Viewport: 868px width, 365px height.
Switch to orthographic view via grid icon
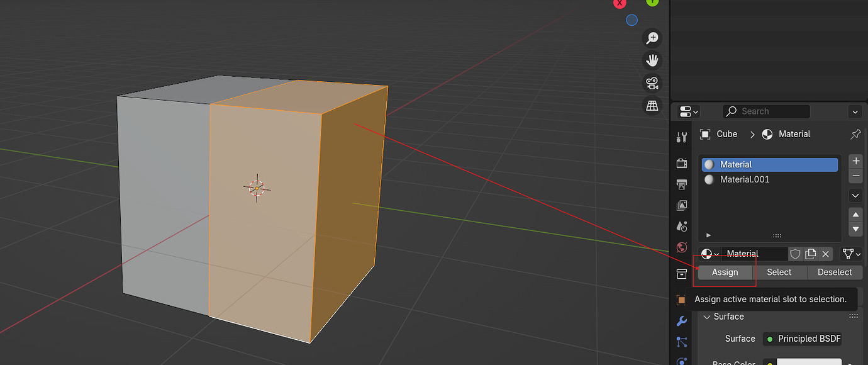click(x=652, y=105)
